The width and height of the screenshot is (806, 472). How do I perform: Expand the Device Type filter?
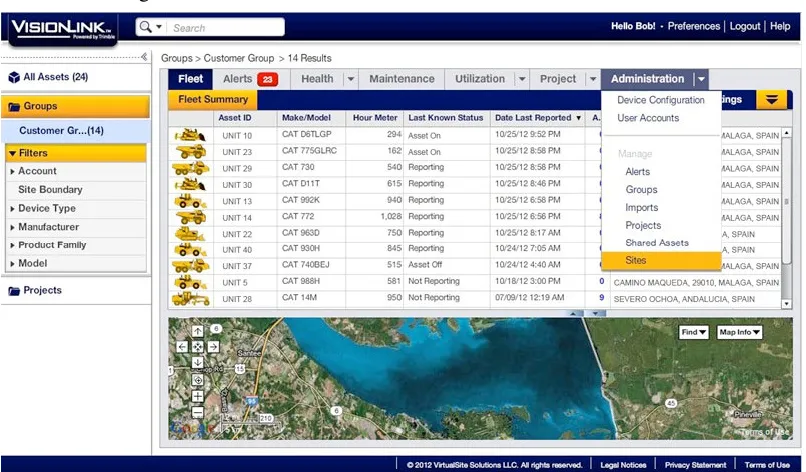click(x=12, y=209)
